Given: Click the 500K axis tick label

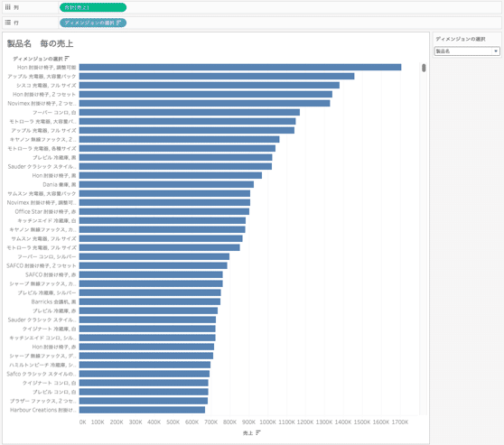Looking at the screenshot, I should [x=173, y=422].
